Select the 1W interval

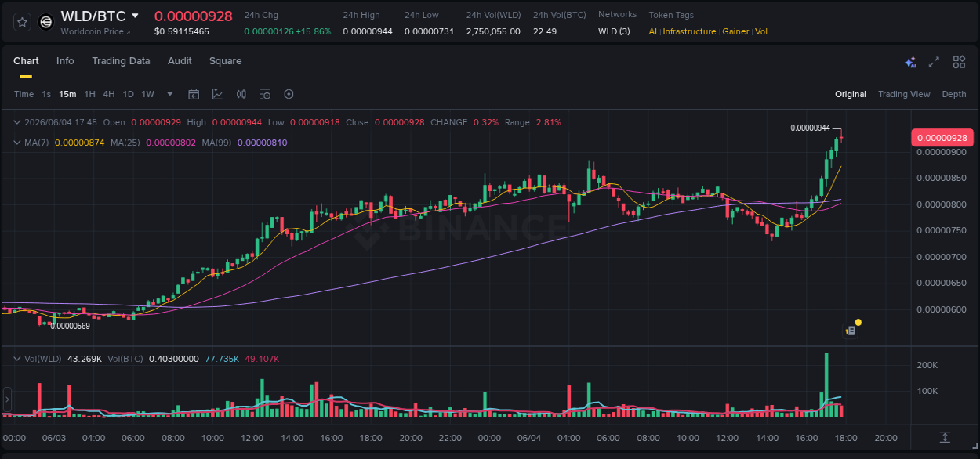pyautogui.click(x=148, y=94)
